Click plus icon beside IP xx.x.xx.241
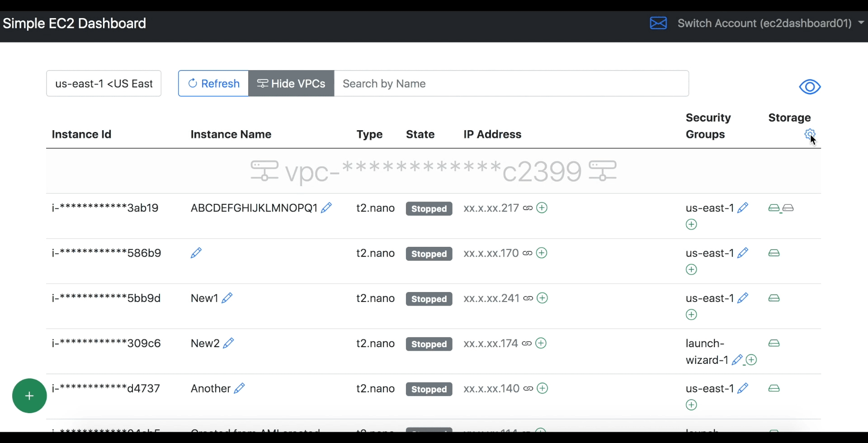The width and height of the screenshot is (868, 443). click(x=542, y=298)
